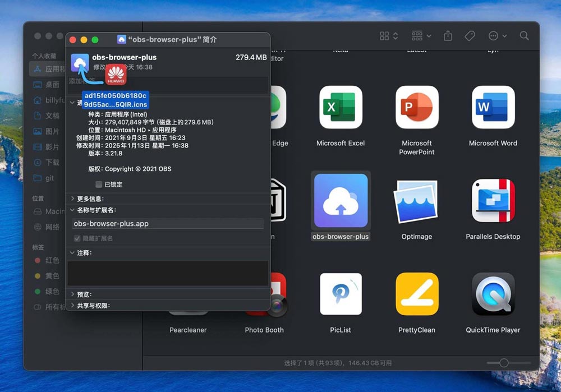
Task: Open the more actions (…) menu
Action: click(494, 35)
